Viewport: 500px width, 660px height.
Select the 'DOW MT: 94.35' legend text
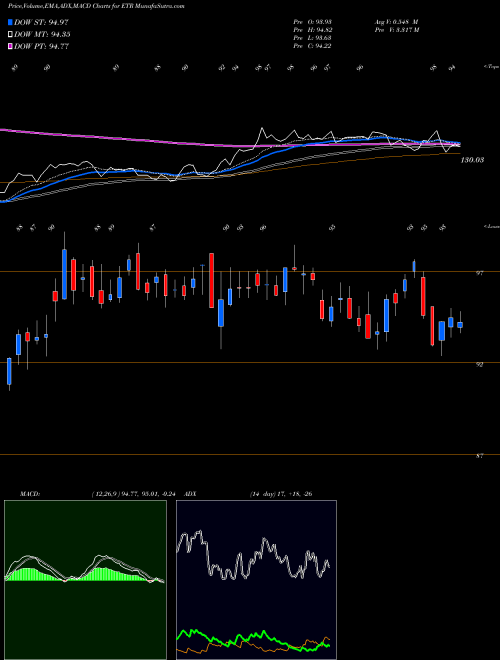point(42,35)
